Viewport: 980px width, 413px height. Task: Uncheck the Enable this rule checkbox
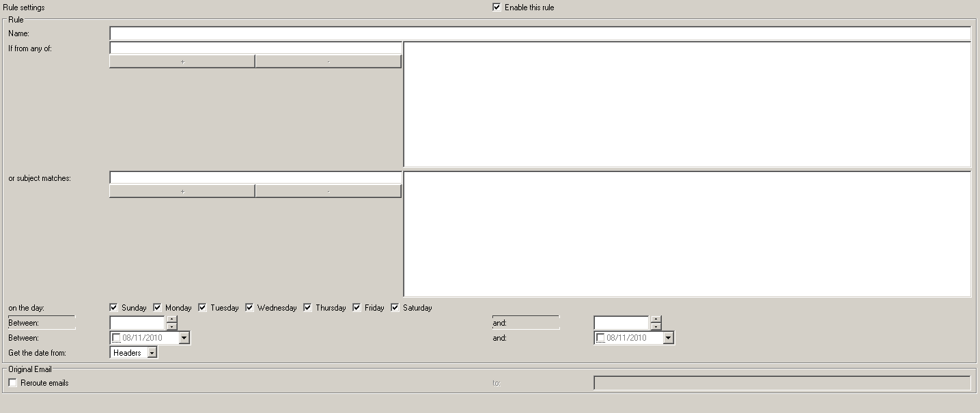(496, 8)
